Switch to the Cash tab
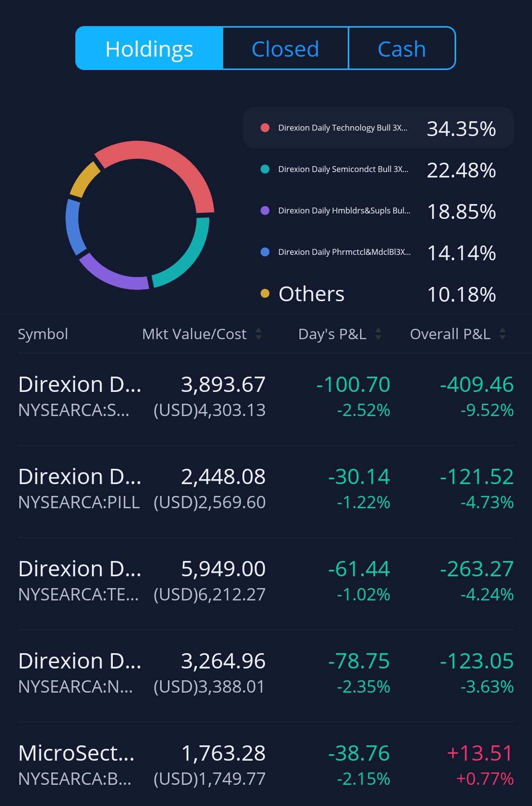Image resolution: width=532 pixels, height=806 pixels. [x=402, y=48]
